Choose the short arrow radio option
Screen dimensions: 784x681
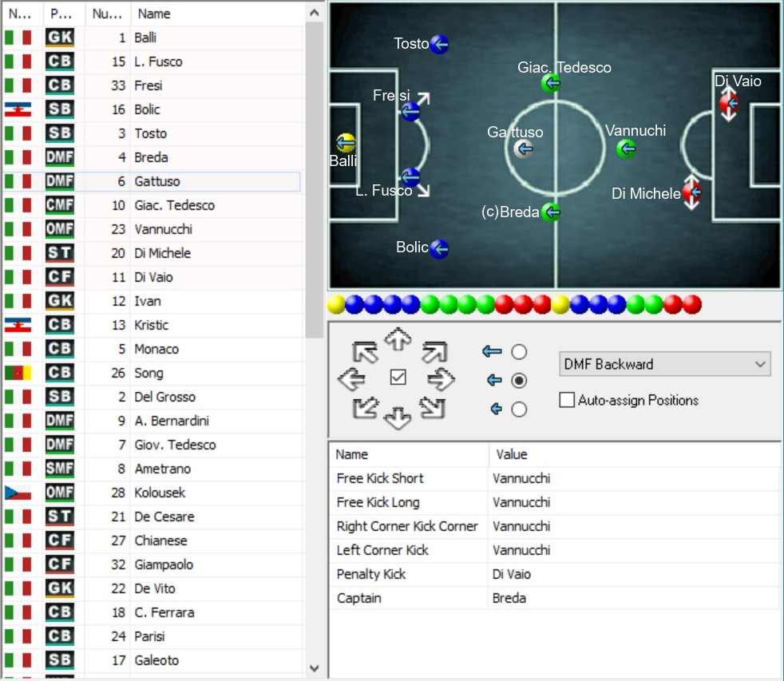(519, 410)
